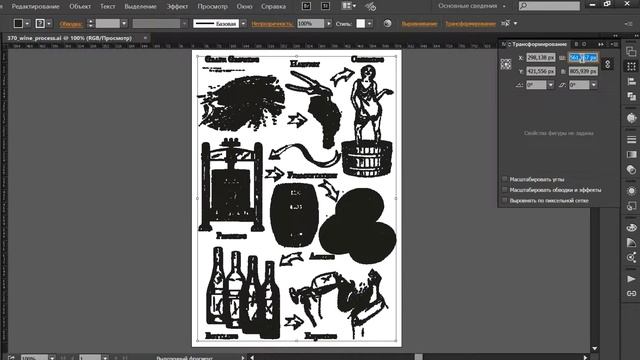
Task: Click the reference point locator grid
Action: 506,64
